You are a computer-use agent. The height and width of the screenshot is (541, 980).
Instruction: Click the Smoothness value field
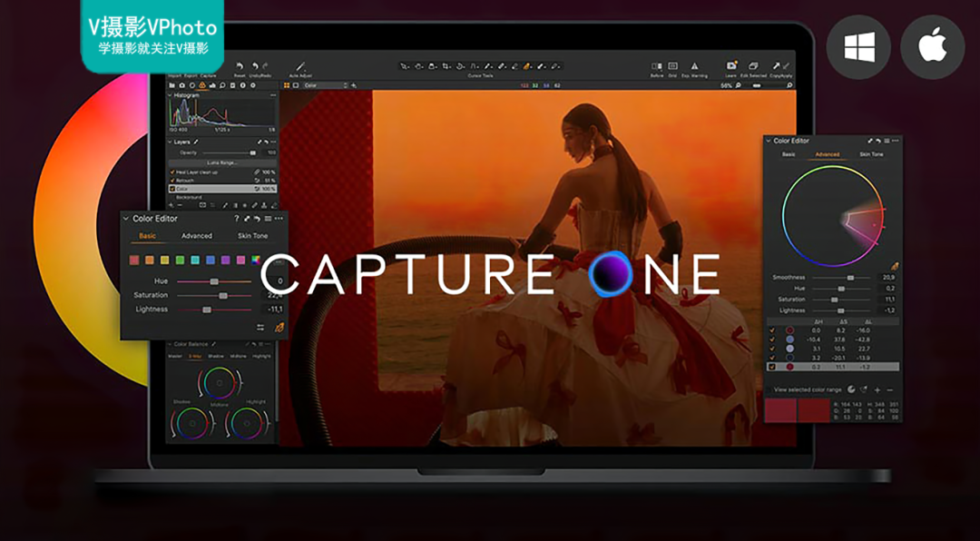pyautogui.click(x=888, y=277)
